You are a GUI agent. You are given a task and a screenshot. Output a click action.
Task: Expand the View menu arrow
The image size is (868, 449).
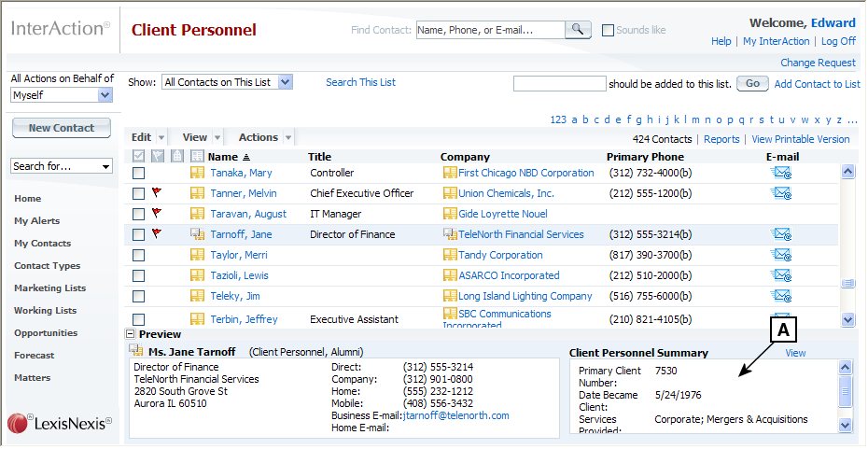pyautogui.click(x=217, y=138)
